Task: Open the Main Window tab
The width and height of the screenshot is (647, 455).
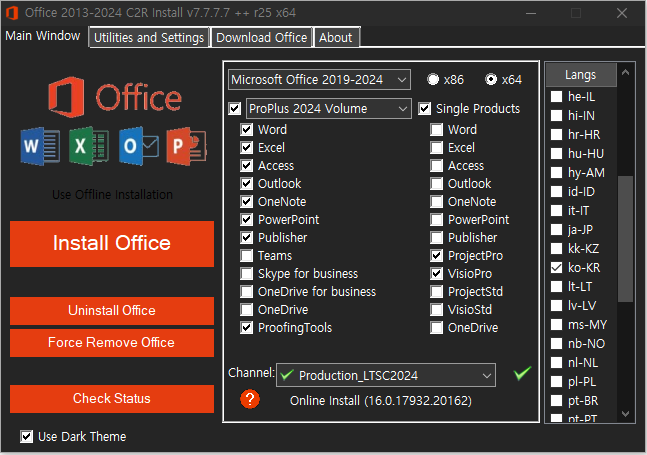Action: coord(43,36)
